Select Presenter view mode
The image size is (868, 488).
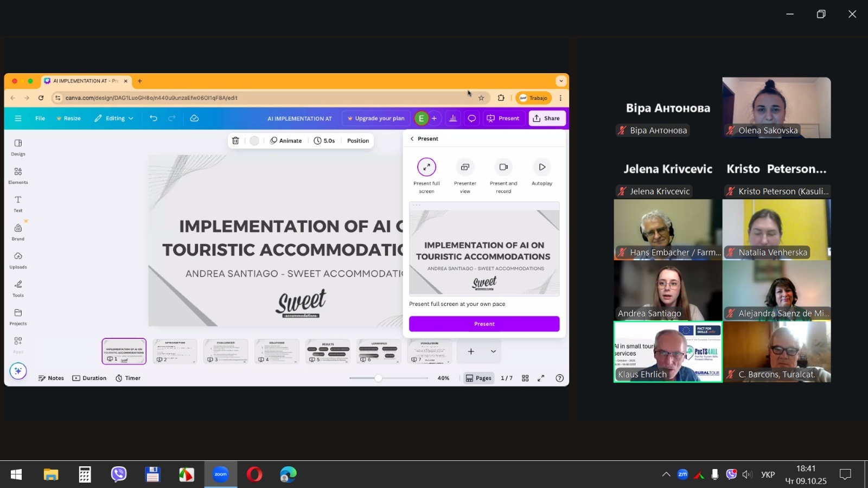click(x=465, y=168)
